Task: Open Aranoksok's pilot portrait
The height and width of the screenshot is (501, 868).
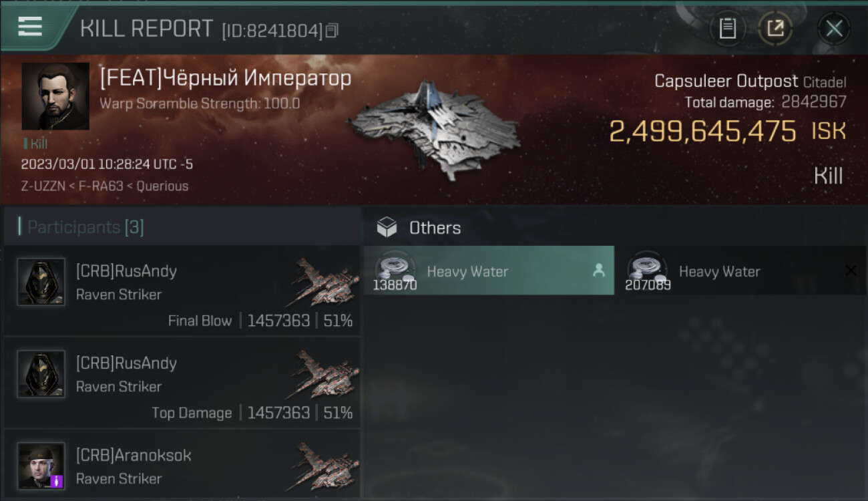Action: coord(41,466)
